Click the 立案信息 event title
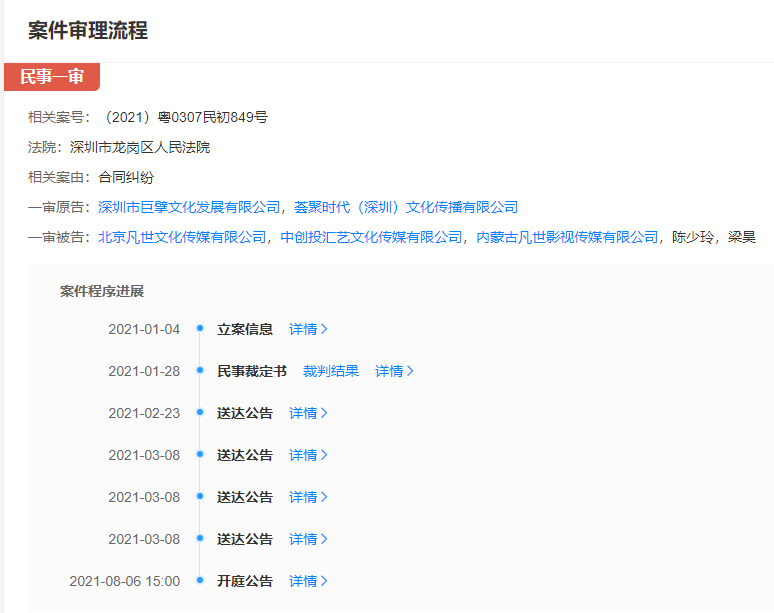Screen dimensions: 774x613 (x=244, y=329)
